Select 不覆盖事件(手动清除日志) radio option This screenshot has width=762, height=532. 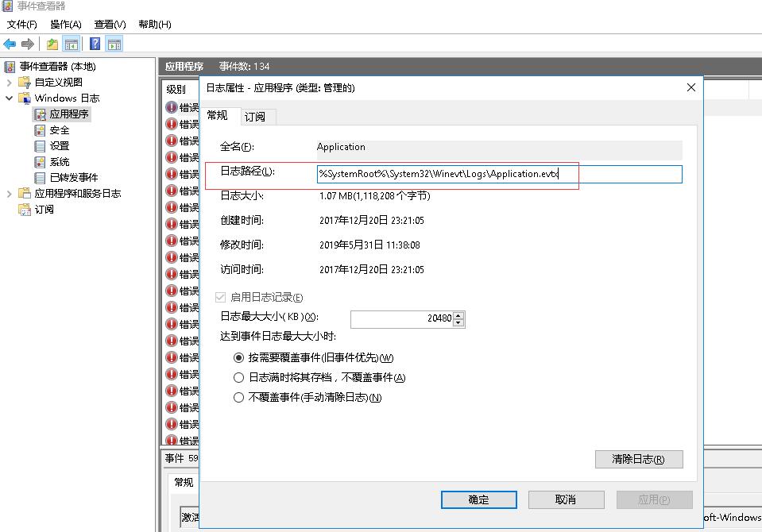tap(238, 398)
